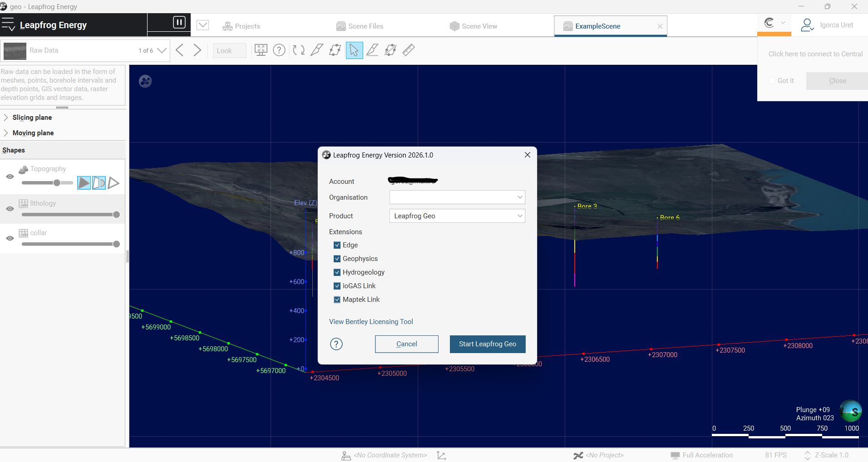Open the Look dropdown in toolbar
The image size is (868, 462).
pos(230,50)
